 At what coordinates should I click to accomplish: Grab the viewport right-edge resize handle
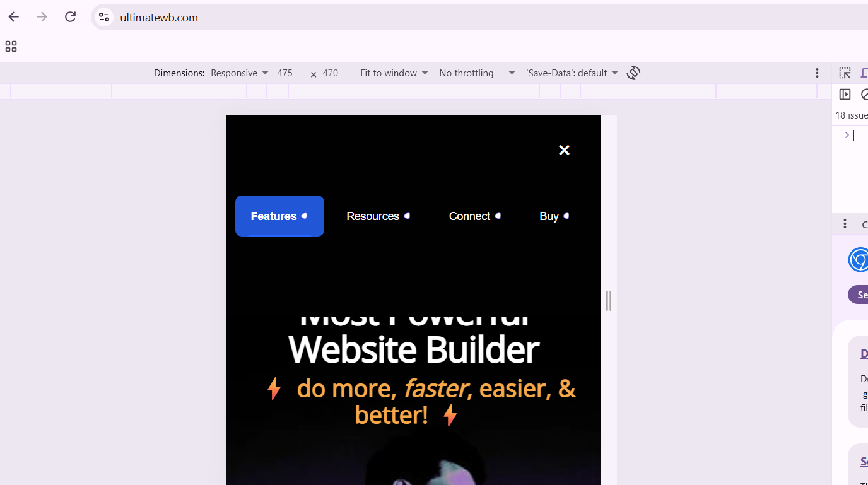click(609, 301)
